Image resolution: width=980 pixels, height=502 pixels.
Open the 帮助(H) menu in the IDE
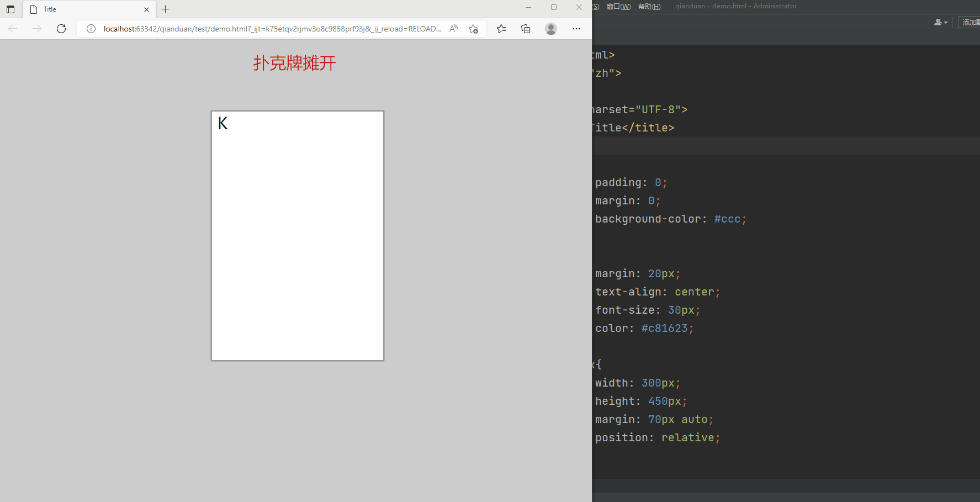pyautogui.click(x=649, y=6)
